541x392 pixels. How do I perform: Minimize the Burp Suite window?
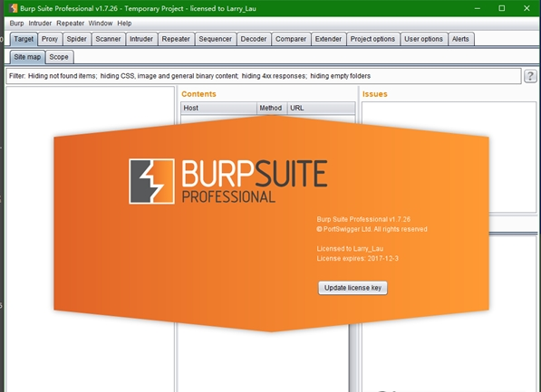tap(478, 8)
